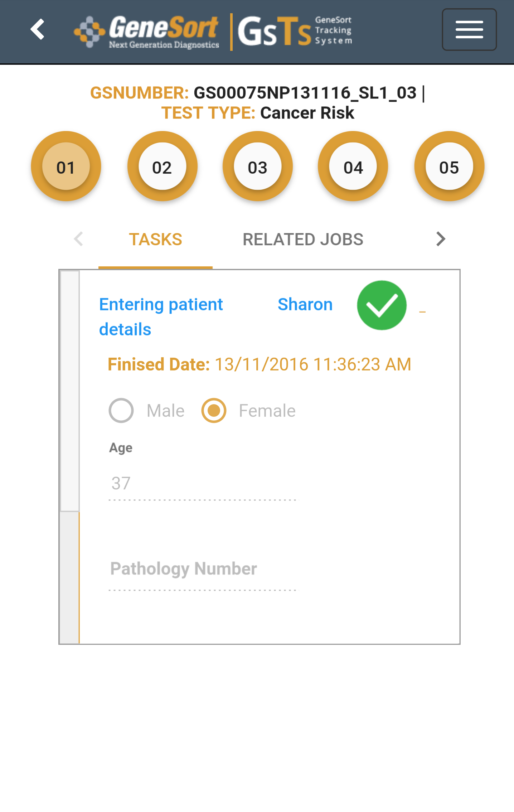
Task: Select step 05 circle
Action: coord(449,166)
